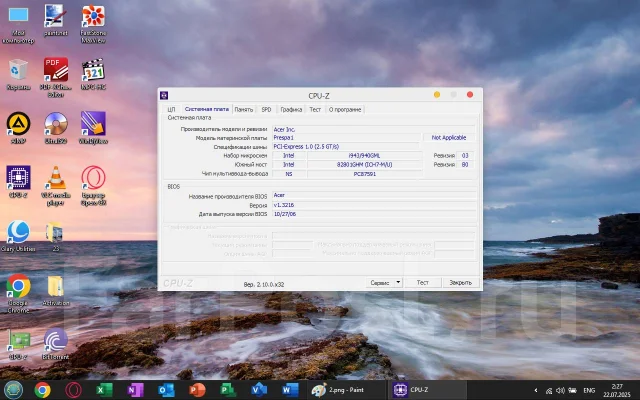Select the folder named 23 on desktop

(55, 236)
